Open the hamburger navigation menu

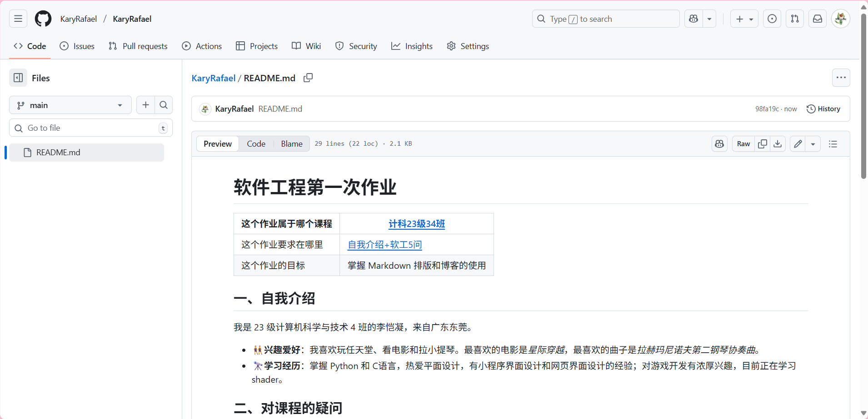pyautogui.click(x=18, y=19)
